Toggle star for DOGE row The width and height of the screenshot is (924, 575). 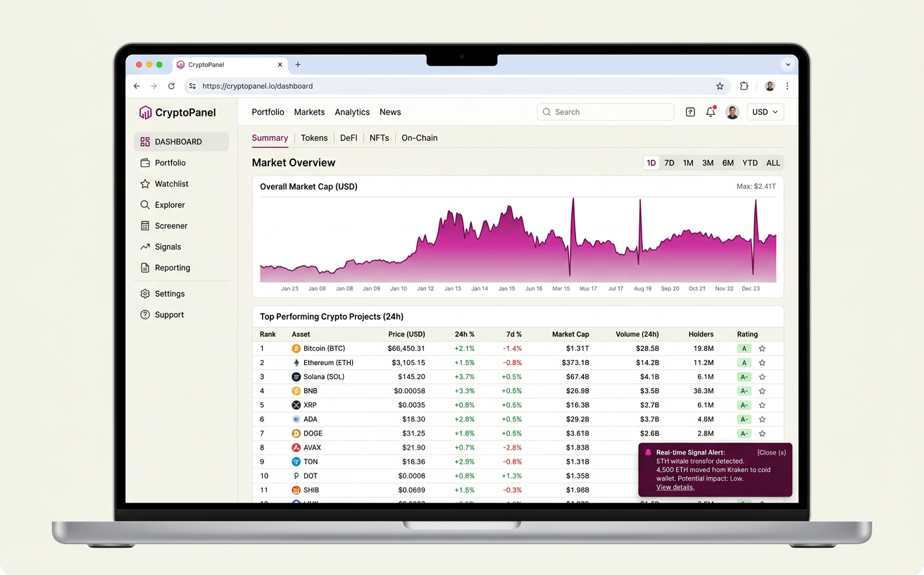[762, 433]
